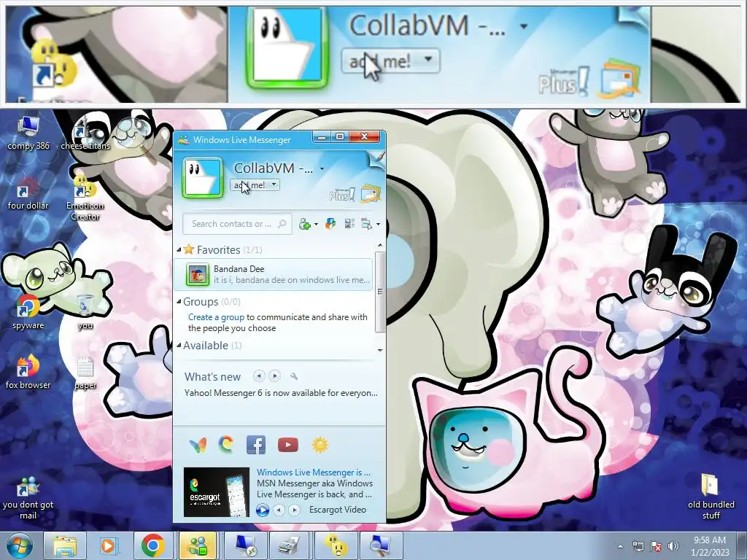The image size is (747, 560).
Task: Open the Add a contact dropdown arrow
Action: (x=316, y=225)
